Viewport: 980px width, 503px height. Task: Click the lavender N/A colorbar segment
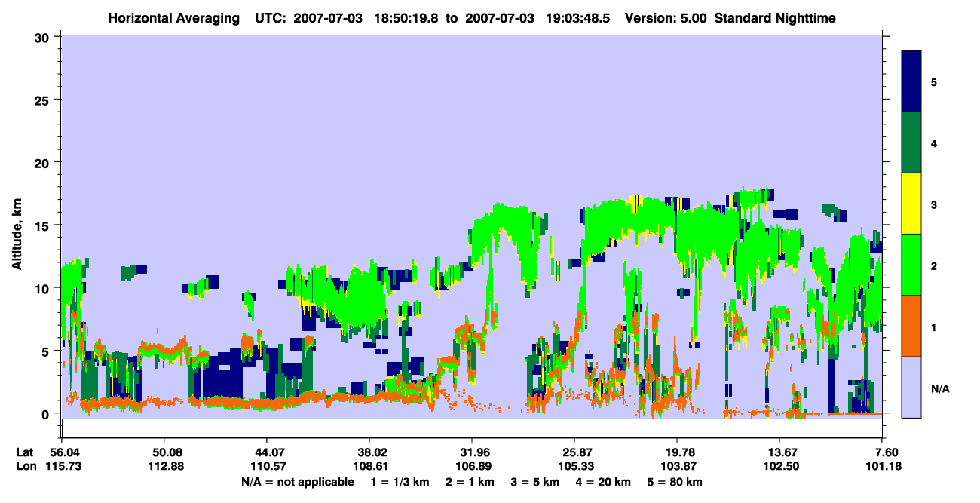911,387
